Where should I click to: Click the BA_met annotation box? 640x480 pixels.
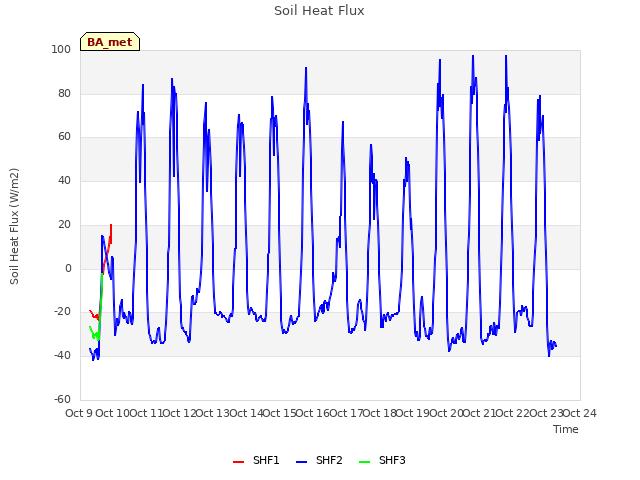click(x=110, y=42)
